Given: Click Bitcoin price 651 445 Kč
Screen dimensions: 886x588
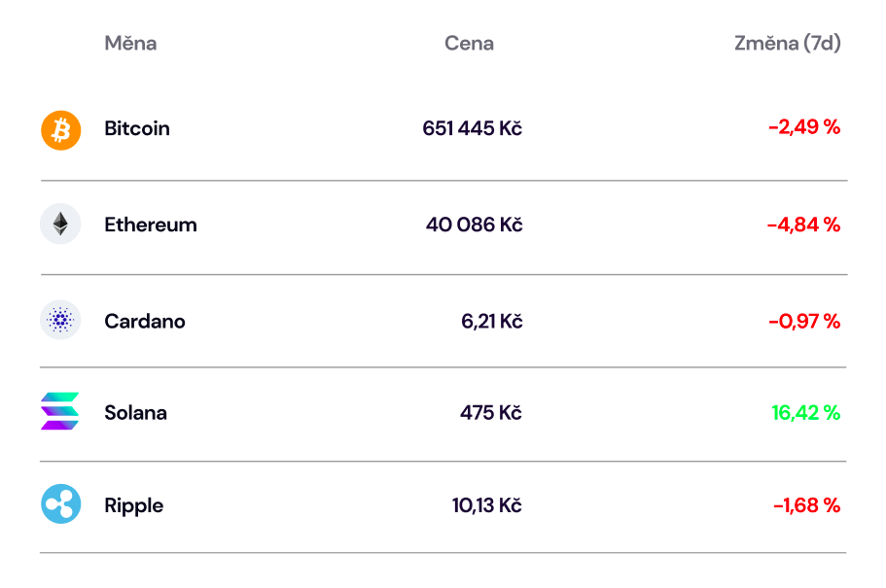Looking at the screenshot, I should coord(473,128).
